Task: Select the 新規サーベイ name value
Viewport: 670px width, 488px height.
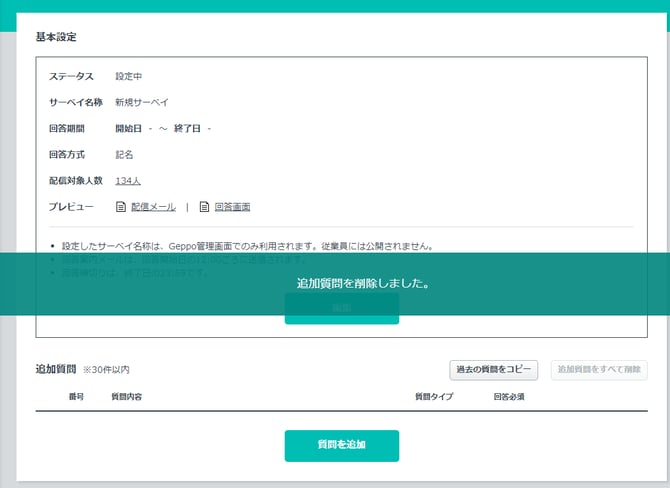Action: (x=142, y=103)
